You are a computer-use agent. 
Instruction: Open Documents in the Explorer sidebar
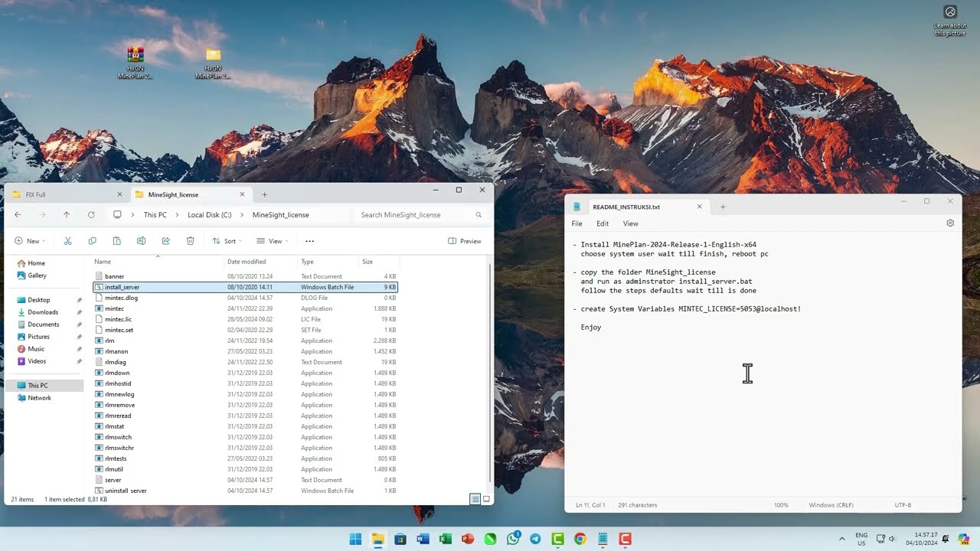pos(43,324)
